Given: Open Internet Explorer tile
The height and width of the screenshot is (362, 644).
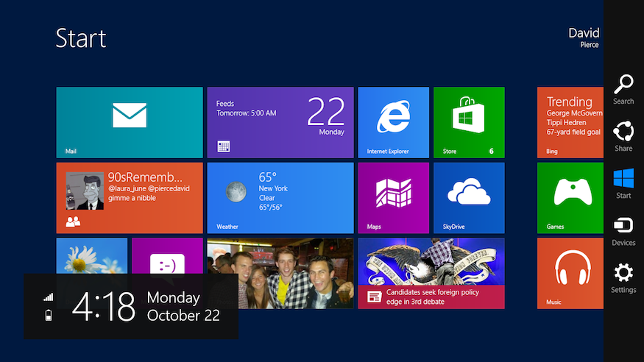Looking at the screenshot, I should [392, 121].
